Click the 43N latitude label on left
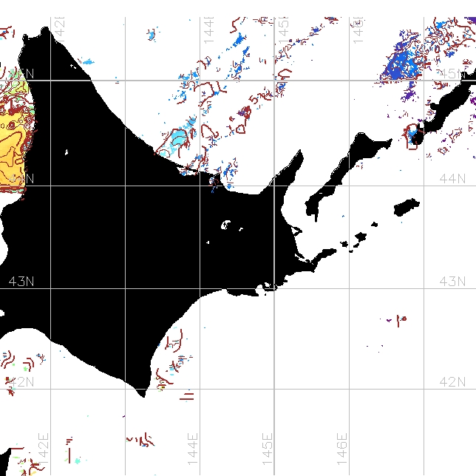 (21, 282)
